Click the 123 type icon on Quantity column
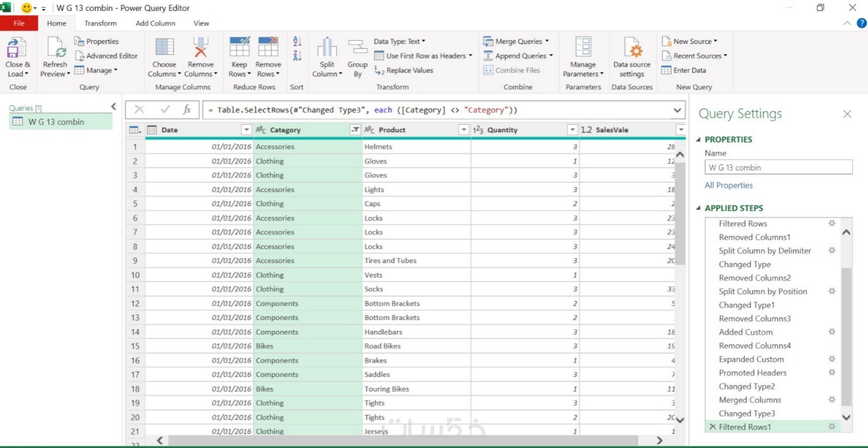Screen dimensions: 868x448 [478, 130]
